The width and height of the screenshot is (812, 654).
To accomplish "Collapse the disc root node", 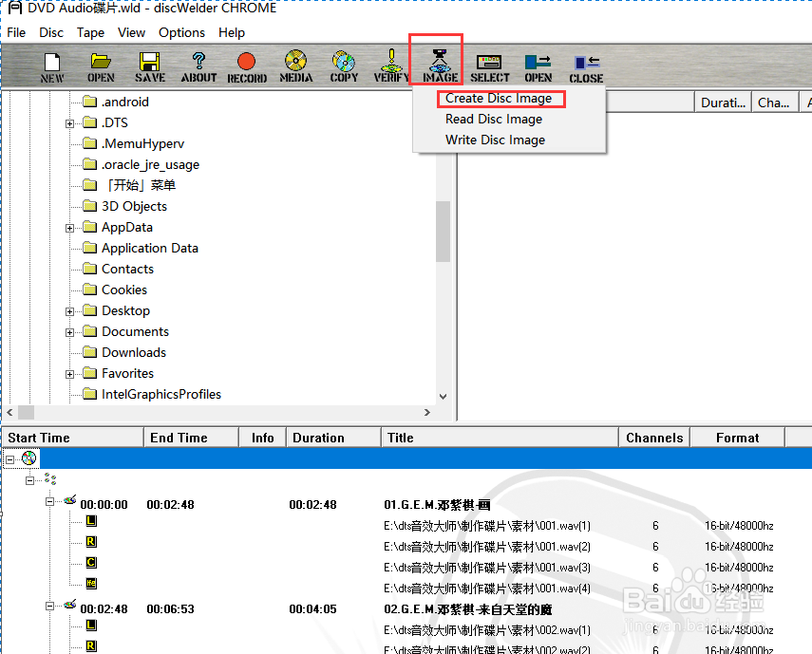I will point(9,458).
